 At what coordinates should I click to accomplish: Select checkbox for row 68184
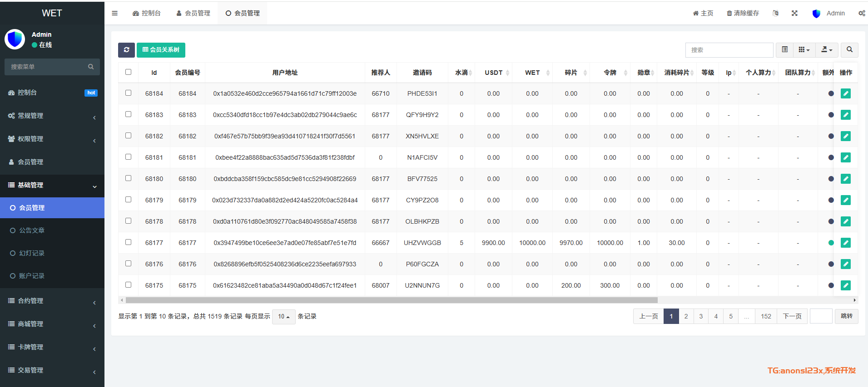(129, 93)
